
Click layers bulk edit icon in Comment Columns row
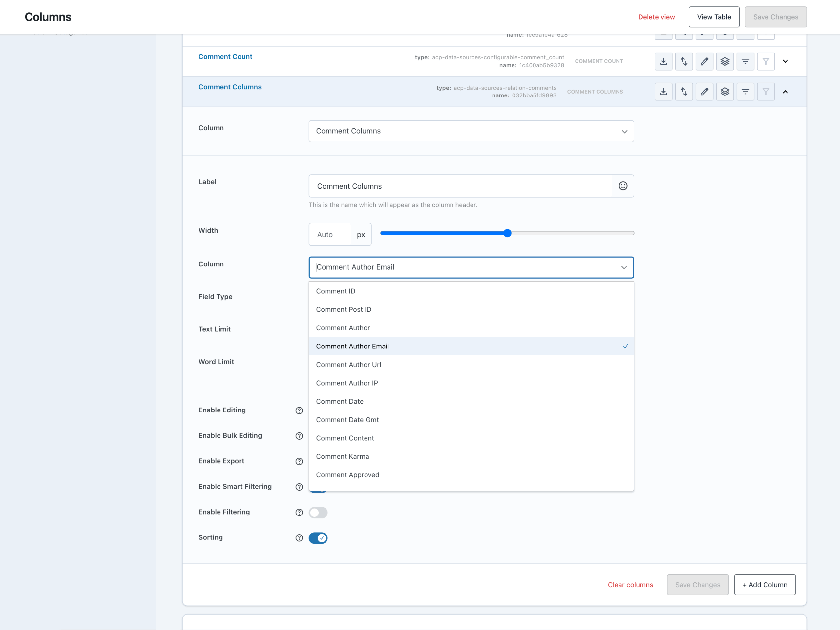point(724,92)
